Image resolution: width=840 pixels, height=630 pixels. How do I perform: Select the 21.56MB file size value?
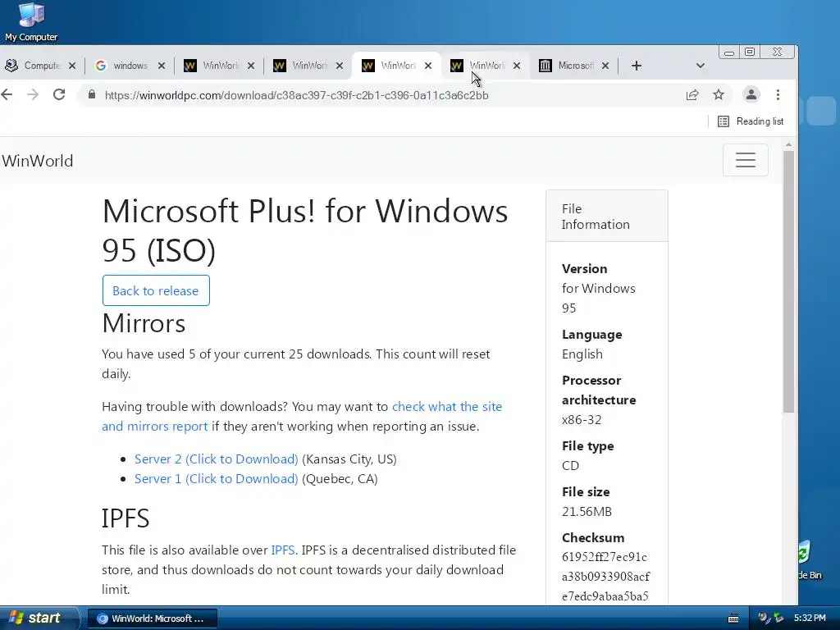coord(587,512)
